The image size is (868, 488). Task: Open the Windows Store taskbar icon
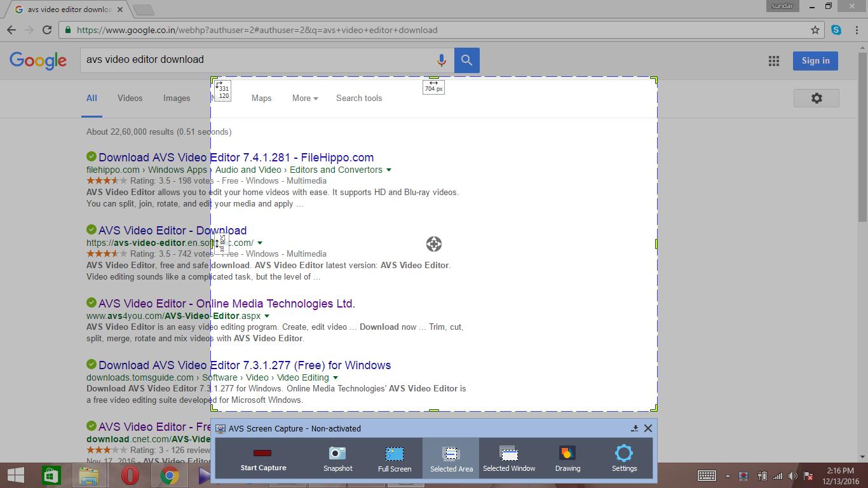51,475
